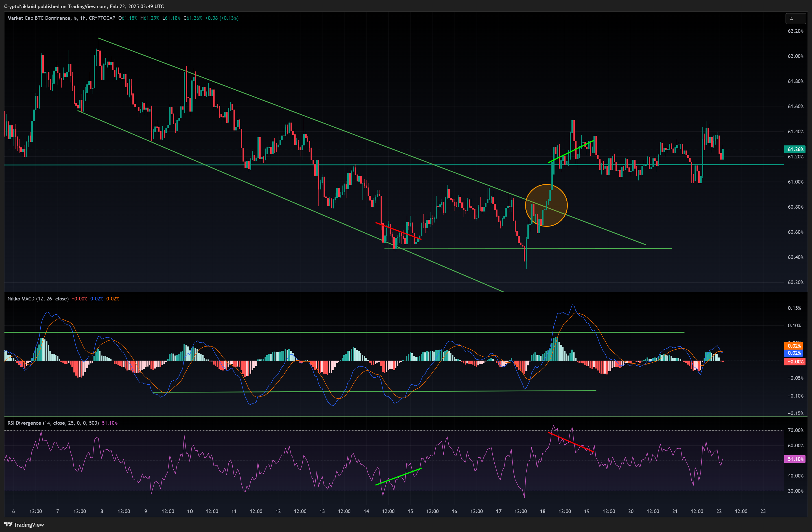Click the orange 0.02% tag on MACD axis
This screenshot has height=532, width=812.
click(x=794, y=346)
